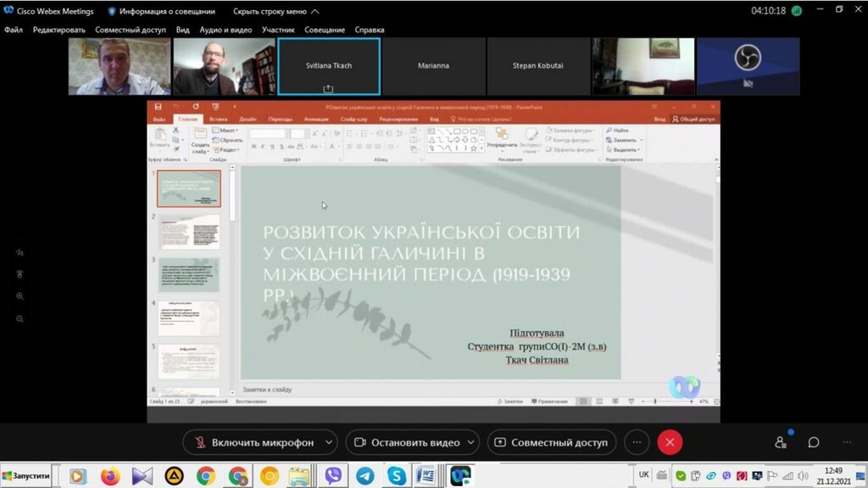Image resolution: width=868 pixels, height=488 pixels.
Task: Open Viber from the taskbar
Action: (332, 476)
